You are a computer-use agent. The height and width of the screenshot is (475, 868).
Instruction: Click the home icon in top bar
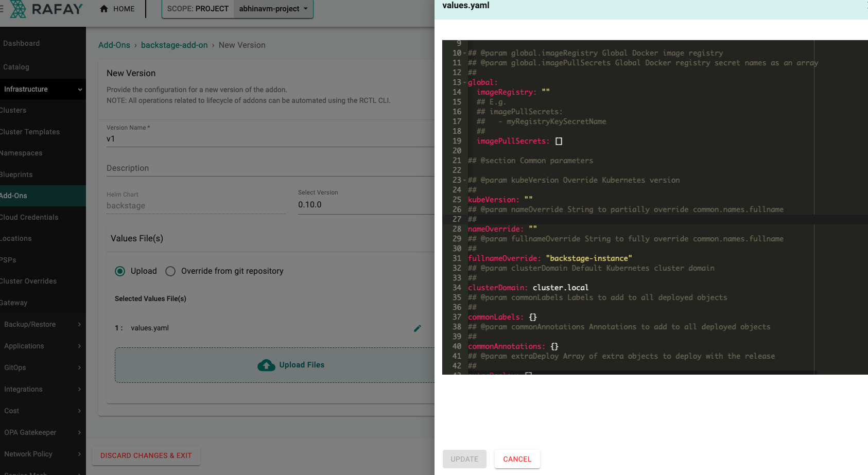pos(104,9)
